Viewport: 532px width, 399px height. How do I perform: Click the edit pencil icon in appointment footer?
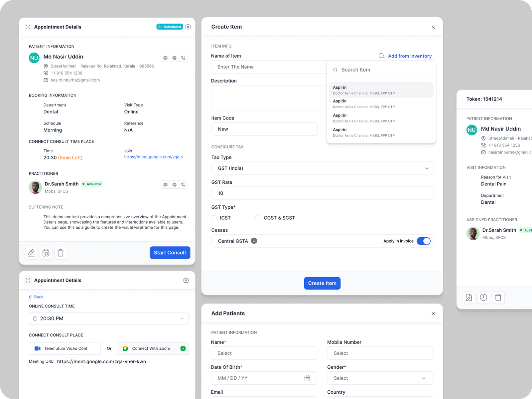click(x=31, y=253)
